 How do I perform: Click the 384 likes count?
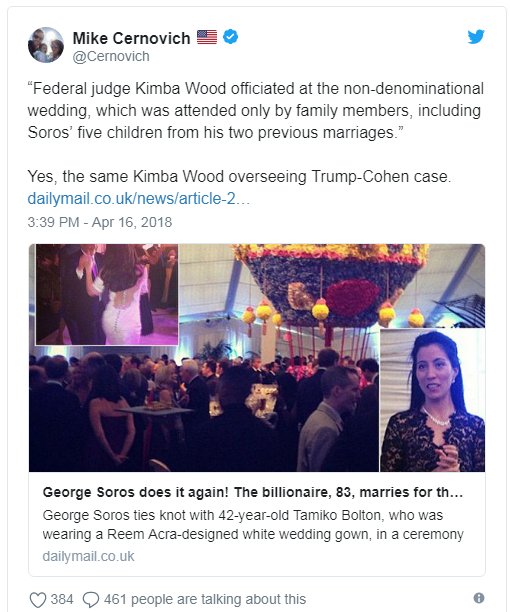click(x=62, y=599)
